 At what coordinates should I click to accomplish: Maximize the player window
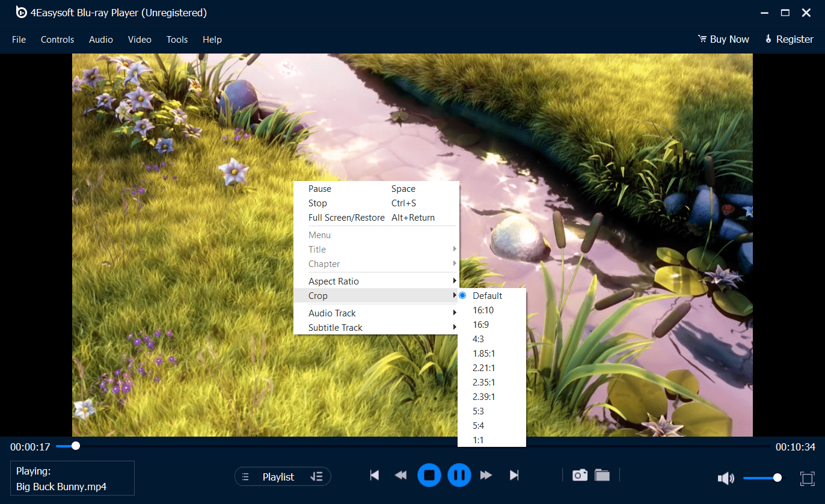pos(785,13)
